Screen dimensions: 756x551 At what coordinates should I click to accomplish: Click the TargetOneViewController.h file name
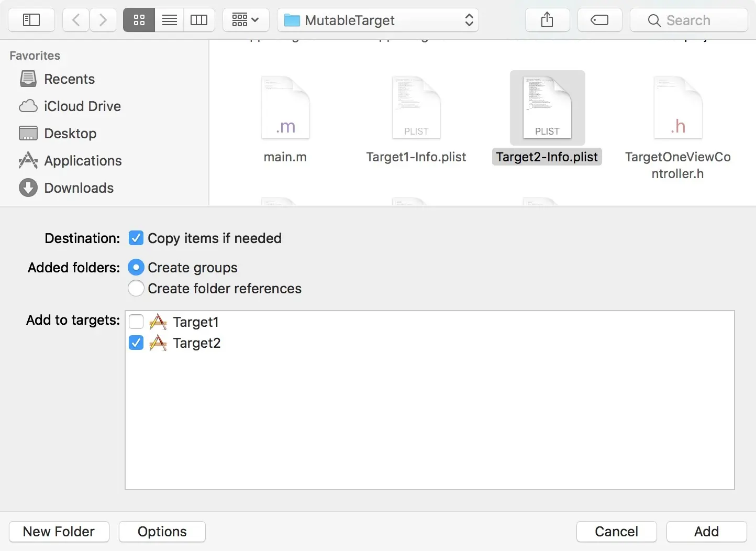[x=678, y=166]
